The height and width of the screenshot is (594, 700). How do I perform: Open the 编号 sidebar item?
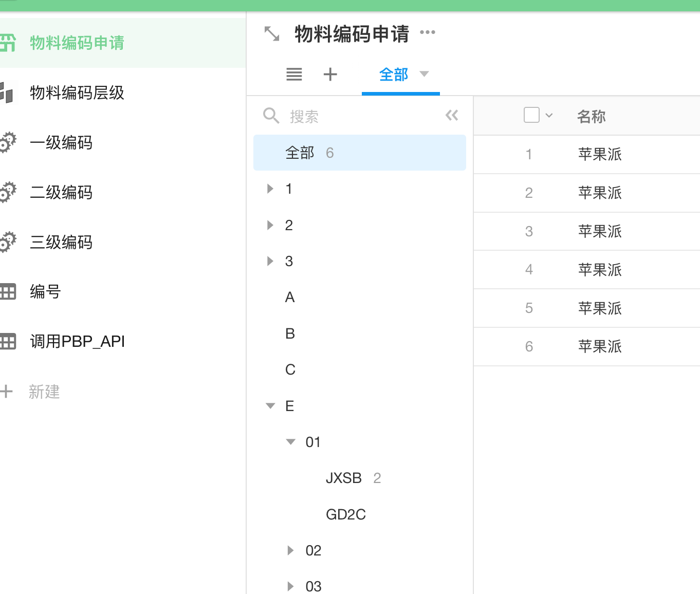(122, 292)
